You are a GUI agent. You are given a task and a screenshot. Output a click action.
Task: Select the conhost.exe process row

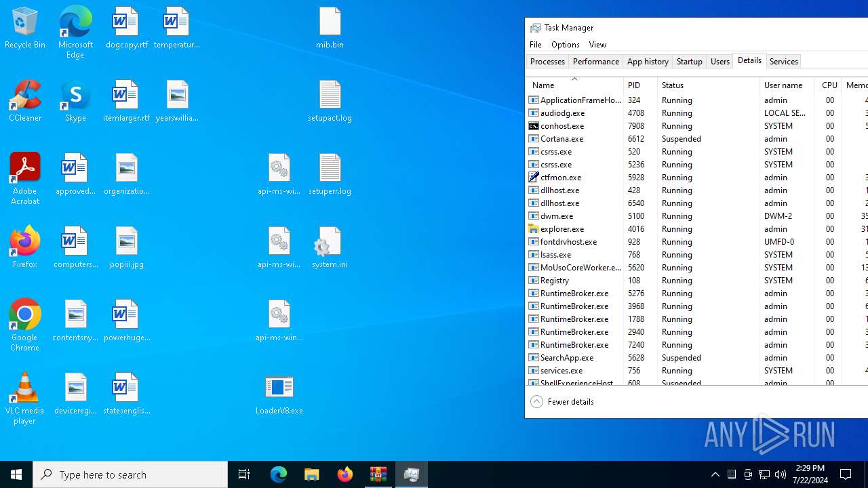pos(696,126)
